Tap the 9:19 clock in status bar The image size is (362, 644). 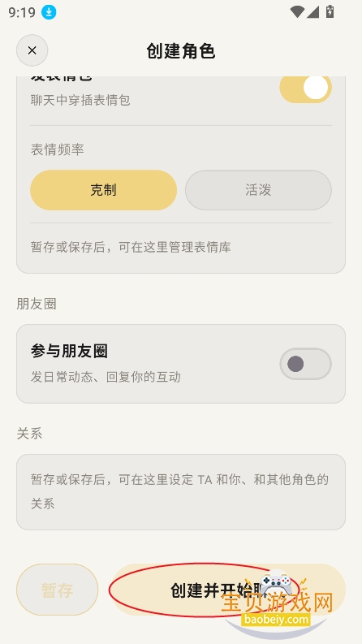22,12
